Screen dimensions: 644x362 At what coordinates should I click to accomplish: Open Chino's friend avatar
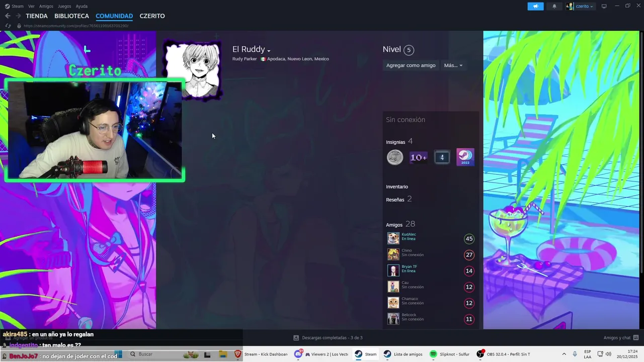393,254
